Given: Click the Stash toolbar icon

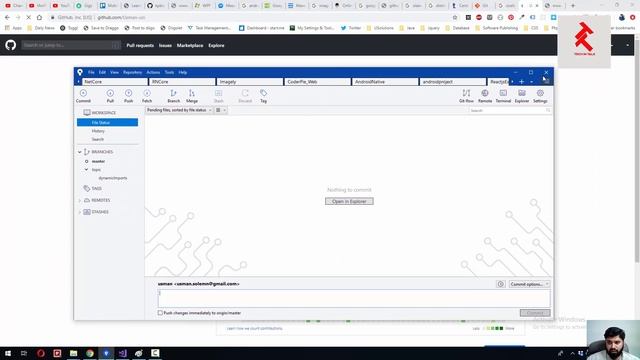Looking at the screenshot, I should click(x=218, y=96).
